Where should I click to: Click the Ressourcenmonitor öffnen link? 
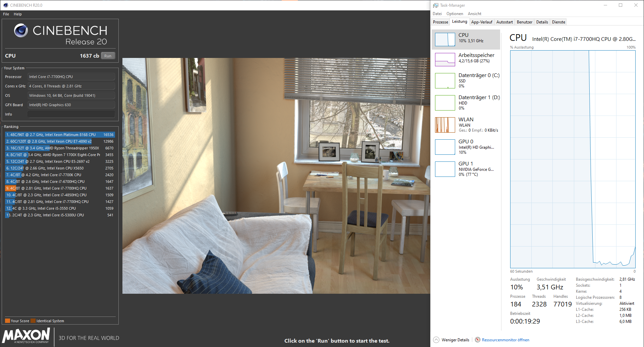click(505, 340)
